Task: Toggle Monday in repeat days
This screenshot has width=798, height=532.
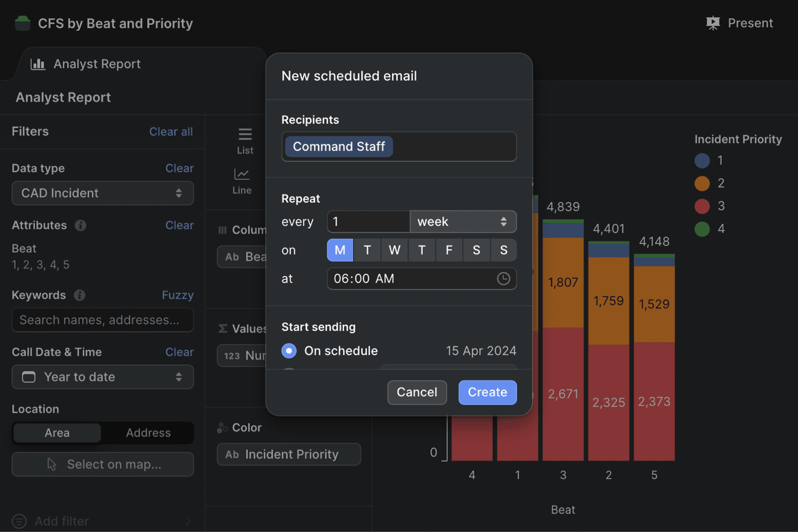Action: (340, 250)
